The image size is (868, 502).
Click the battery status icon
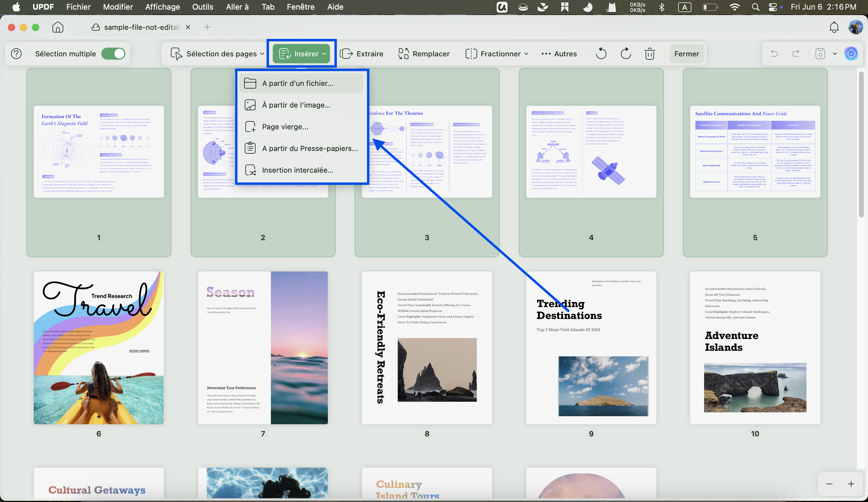click(x=710, y=7)
